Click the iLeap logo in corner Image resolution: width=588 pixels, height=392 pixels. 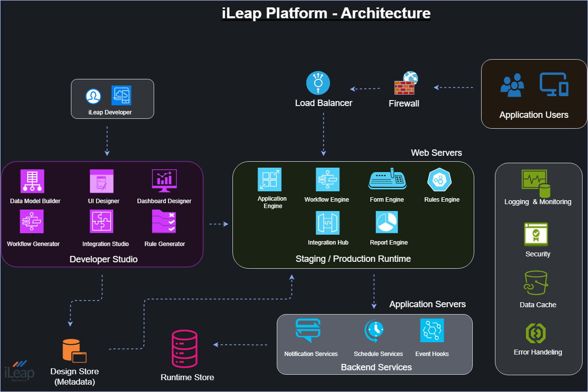pos(20,371)
